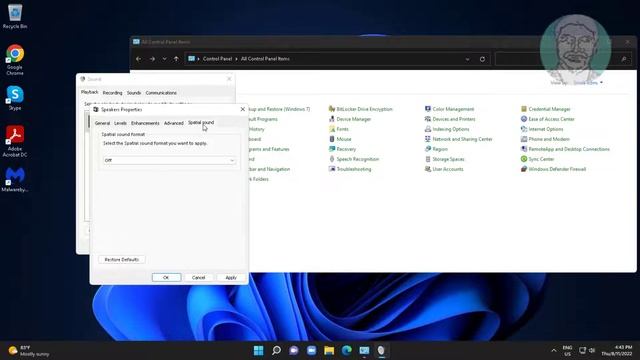Screen dimensions: 640x360
Task: Click the Apply button
Action: [x=231, y=278]
